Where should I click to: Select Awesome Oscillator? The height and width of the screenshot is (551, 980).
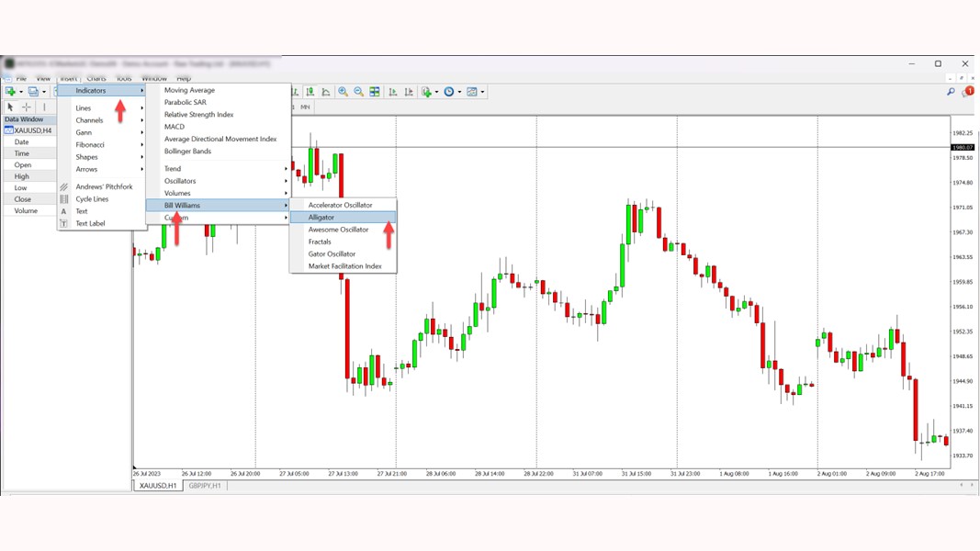point(344,230)
